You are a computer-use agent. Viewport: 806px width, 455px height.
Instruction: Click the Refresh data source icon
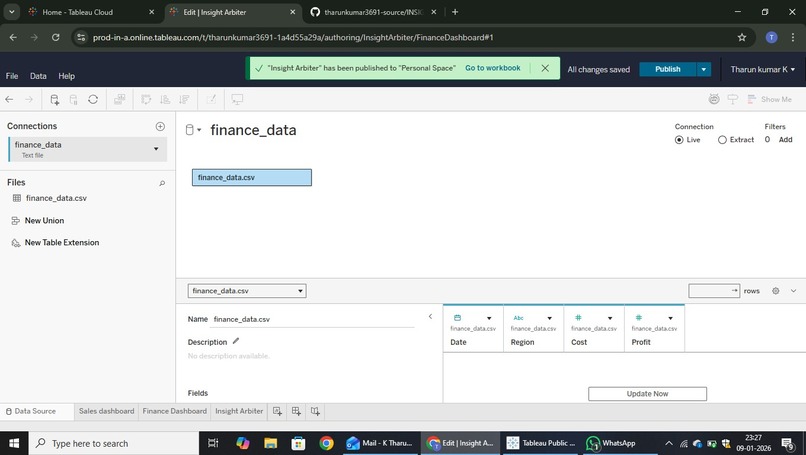[x=93, y=99]
